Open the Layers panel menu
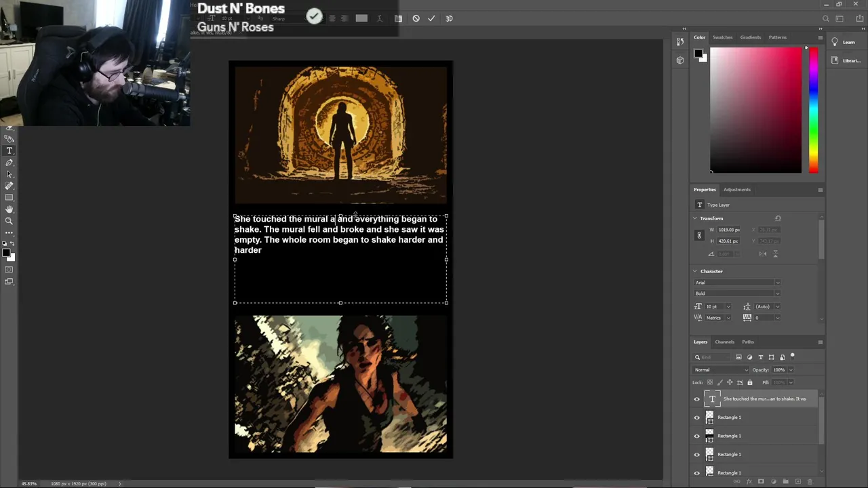Viewport: 868px width, 488px height. pos(820,342)
